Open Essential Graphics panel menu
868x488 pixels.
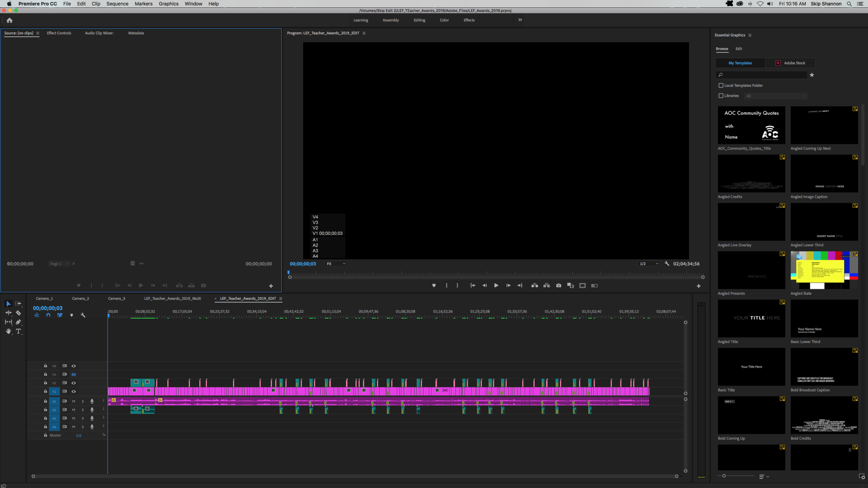click(750, 35)
